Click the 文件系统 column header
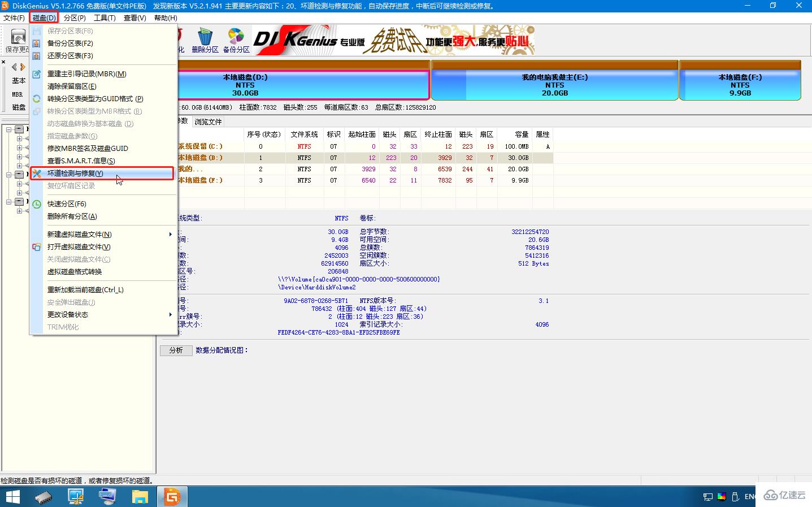This screenshot has width=812, height=507. [x=305, y=135]
